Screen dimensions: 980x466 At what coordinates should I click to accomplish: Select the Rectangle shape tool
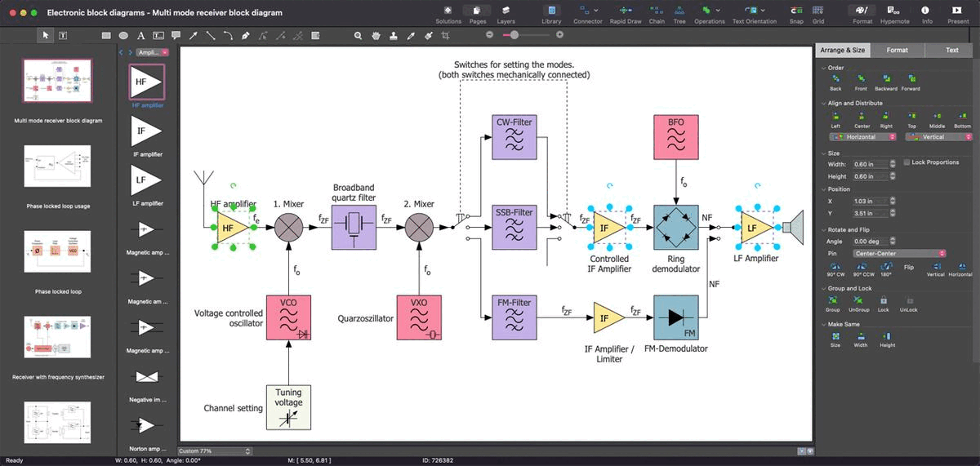(x=106, y=35)
